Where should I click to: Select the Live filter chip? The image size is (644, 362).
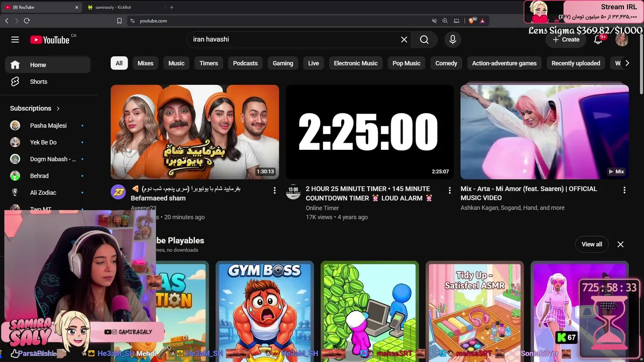[x=313, y=63]
